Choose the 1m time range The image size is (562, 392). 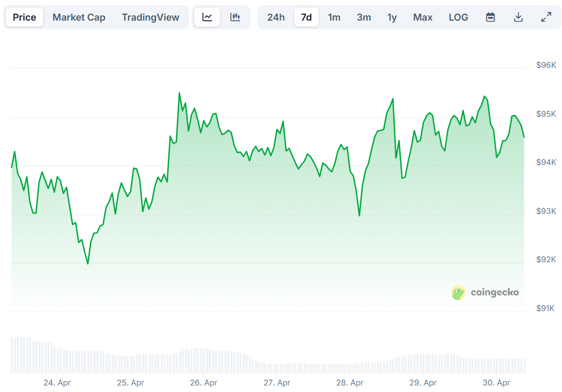[x=334, y=17]
